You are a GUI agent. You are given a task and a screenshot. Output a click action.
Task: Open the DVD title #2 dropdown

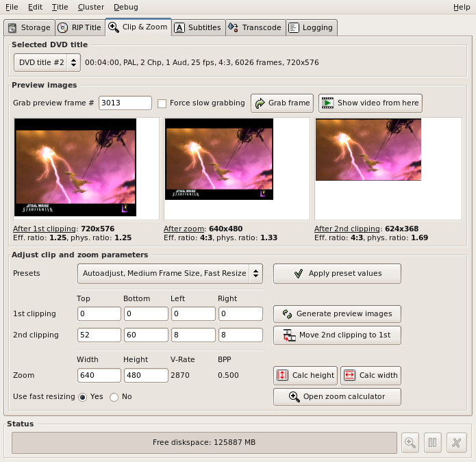(47, 63)
